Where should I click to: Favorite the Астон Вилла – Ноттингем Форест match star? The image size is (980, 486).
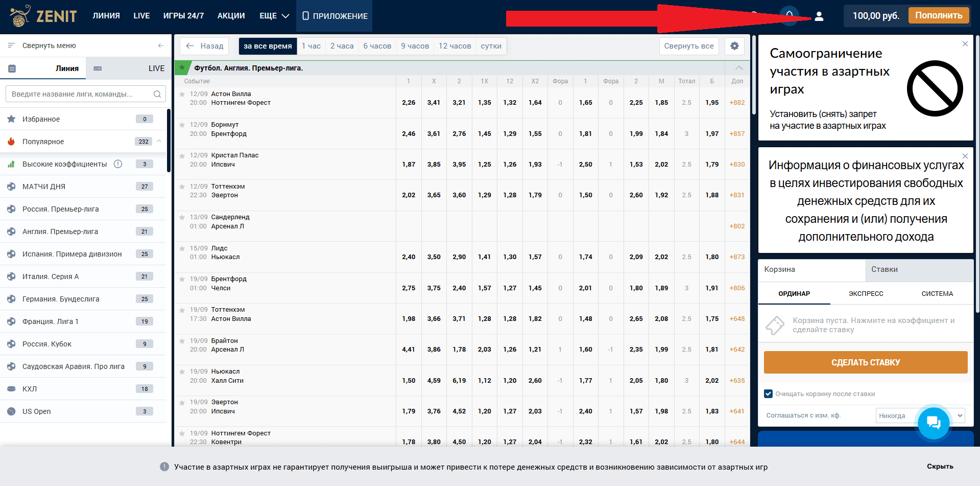click(182, 95)
